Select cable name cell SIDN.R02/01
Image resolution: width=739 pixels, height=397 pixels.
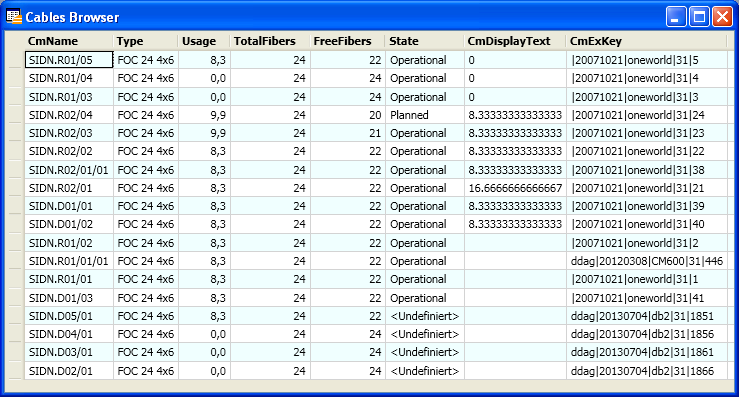pos(69,188)
